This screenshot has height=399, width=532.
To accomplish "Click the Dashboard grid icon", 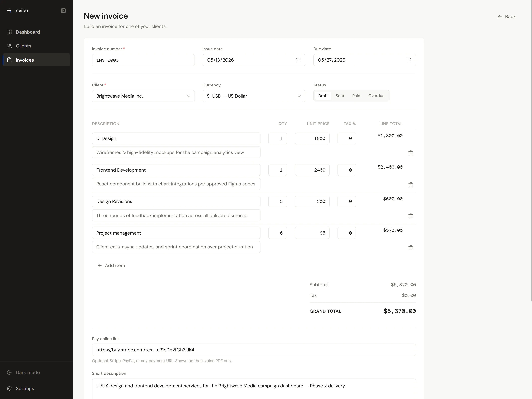I will pos(9,32).
